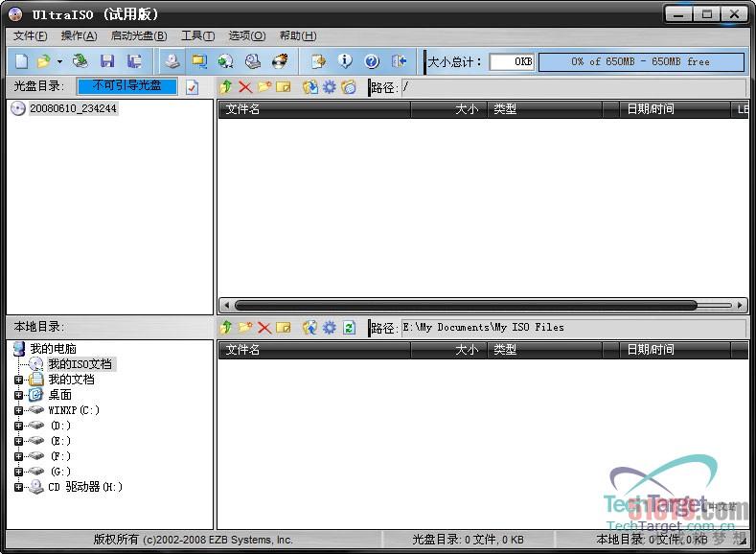Screen dimensions: 756x554
Task: Click the add files document toolbar icon
Action: point(318,61)
